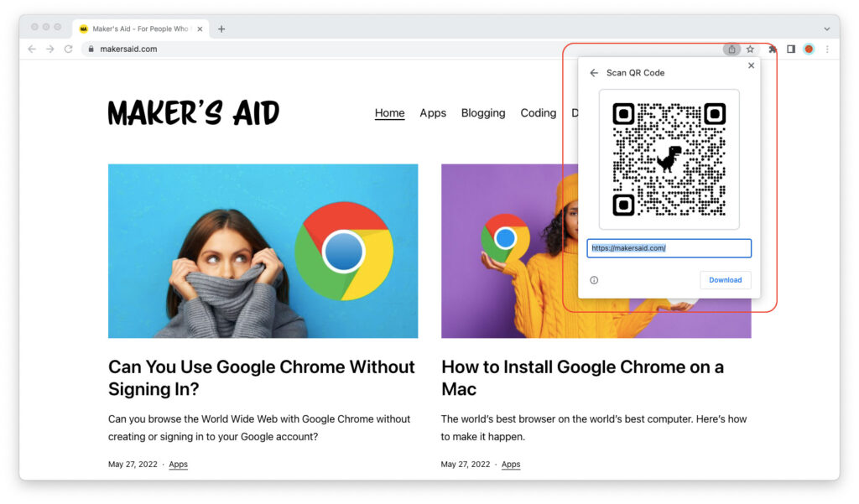The height and width of the screenshot is (504, 859).
Task: Open article 'Can You Use Google Chrome Without Signing In?'
Action: 262,377
